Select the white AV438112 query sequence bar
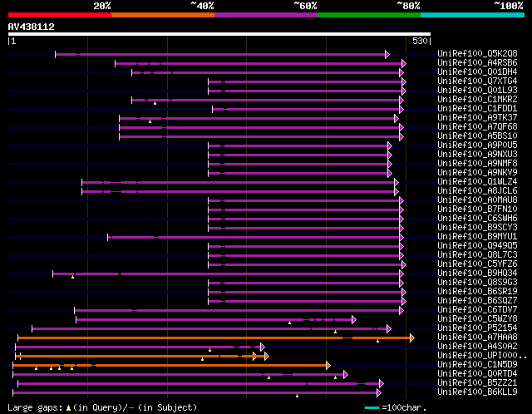Viewport: 532px width, 414px height. pyautogui.click(x=219, y=34)
